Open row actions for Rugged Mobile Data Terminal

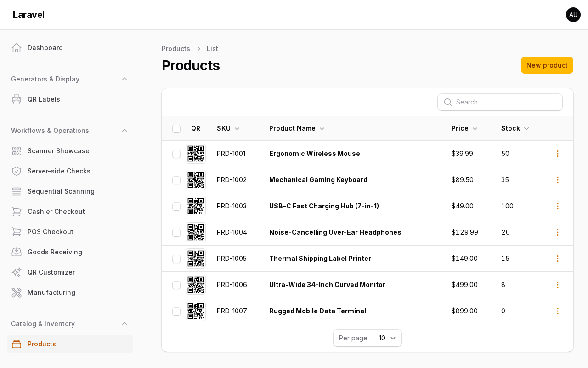[x=558, y=311]
